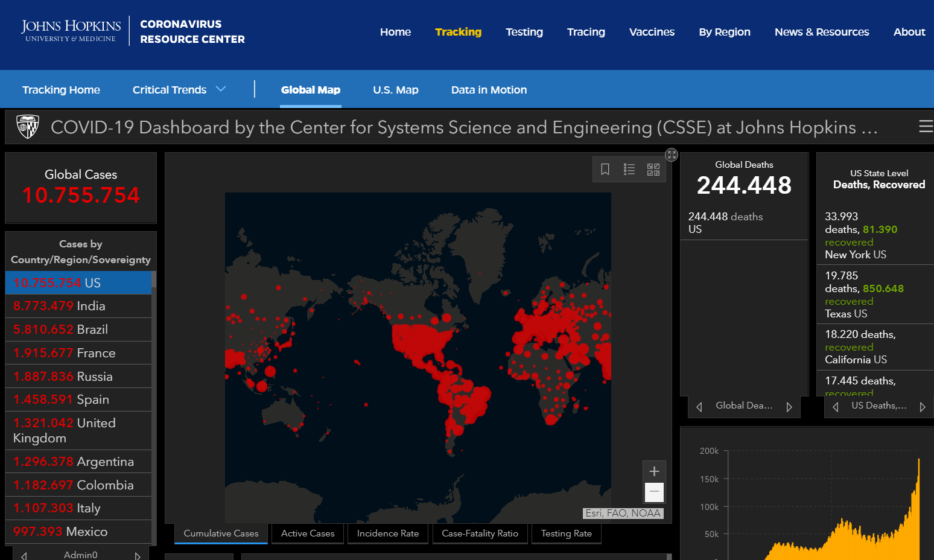Zoom in on the map

pyautogui.click(x=654, y=471)
